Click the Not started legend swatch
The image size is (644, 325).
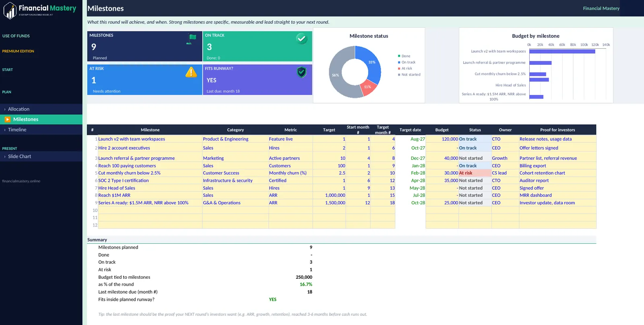click(x=399, y=75)
